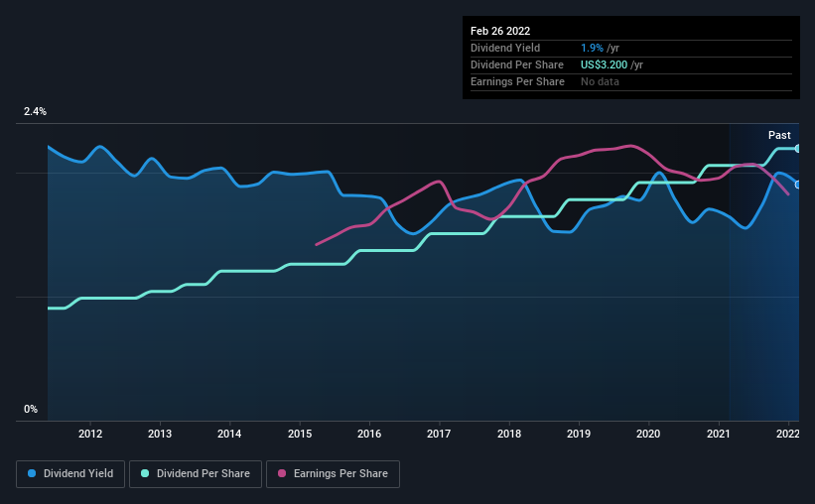The image size is (815, 504).
Task: Click the blue Dividend Yield legend dot
Action: point(32,473)
